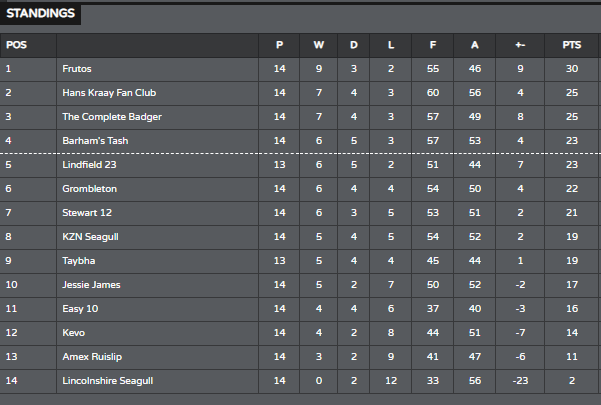Open Taybha team entry

coord(79,261)
